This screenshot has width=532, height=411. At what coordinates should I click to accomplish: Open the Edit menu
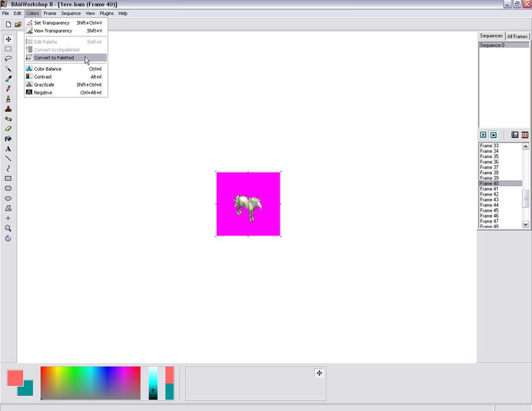[x=17, y=13]
